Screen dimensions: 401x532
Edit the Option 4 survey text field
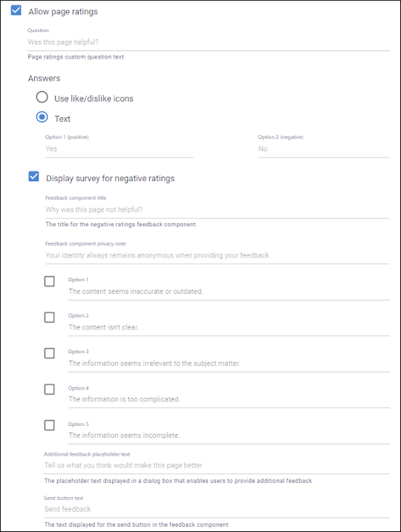pyautogui.click(x=229, y=399)
